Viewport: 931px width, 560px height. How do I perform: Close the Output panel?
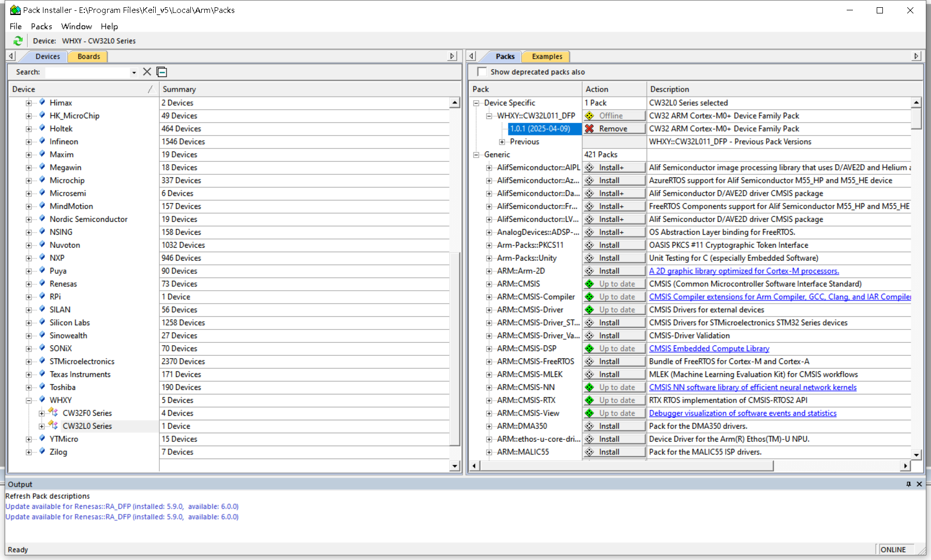tap(919, 484)
